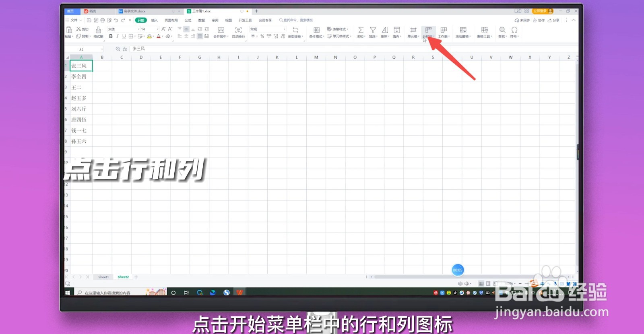Click the Copy (复制) icon

[79, 36]
